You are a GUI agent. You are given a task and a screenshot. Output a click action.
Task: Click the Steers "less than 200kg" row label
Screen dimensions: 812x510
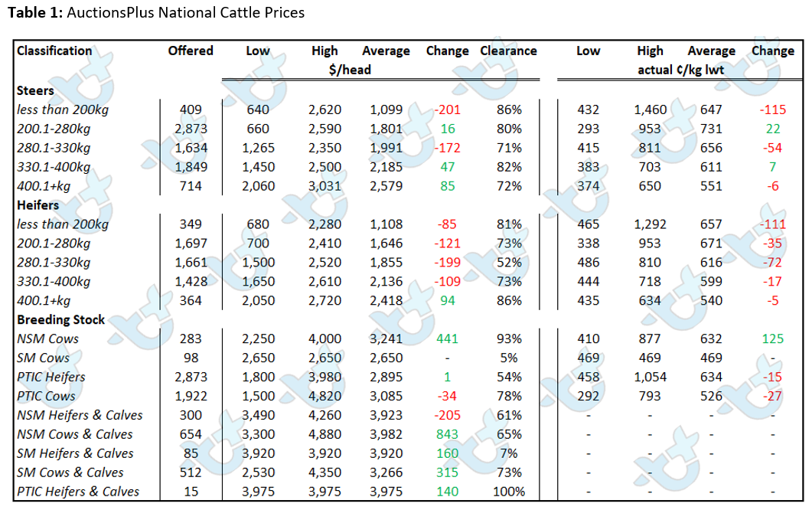pos(63,110)
